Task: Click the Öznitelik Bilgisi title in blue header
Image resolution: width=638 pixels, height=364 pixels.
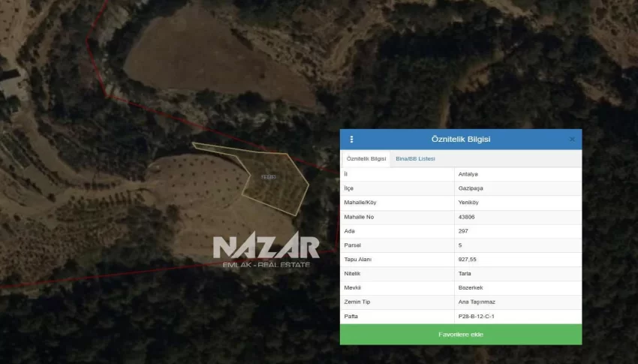Action: [x=460, y=140]
